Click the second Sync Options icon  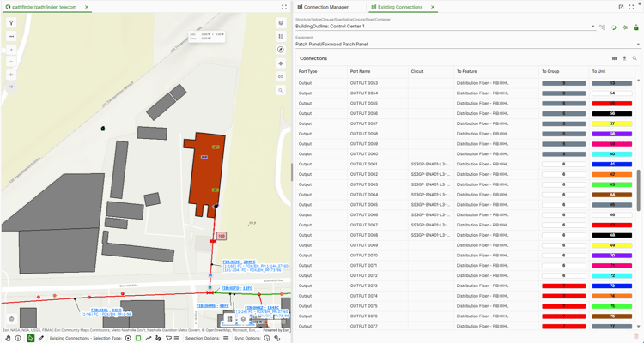pos(277,338)
